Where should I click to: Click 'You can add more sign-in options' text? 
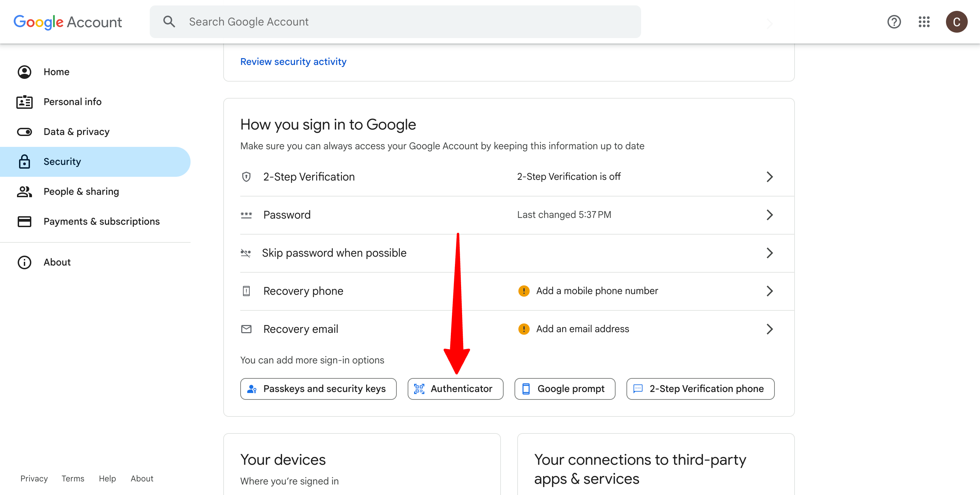tap(312, 360)
